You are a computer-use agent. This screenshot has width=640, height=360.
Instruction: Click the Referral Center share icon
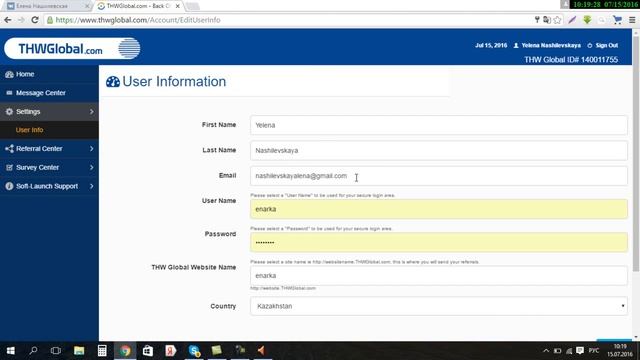(x=9, y=149)
